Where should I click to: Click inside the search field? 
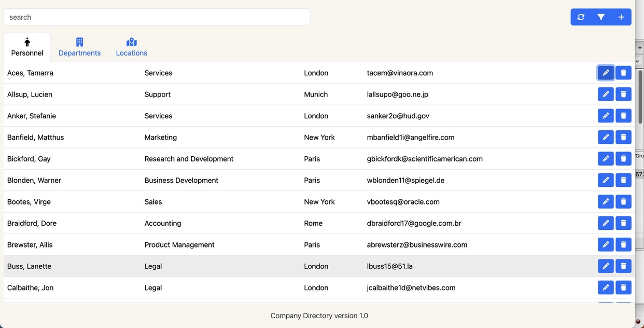[156, 17]
